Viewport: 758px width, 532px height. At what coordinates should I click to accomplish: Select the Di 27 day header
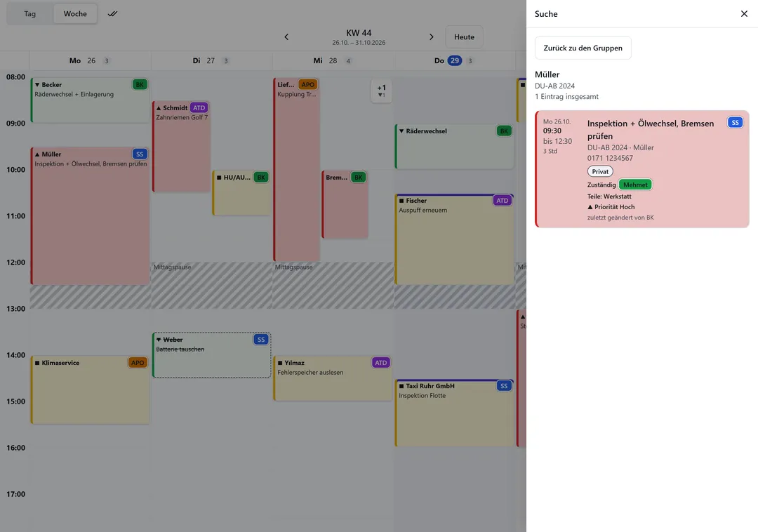click(x=211, y=61)
